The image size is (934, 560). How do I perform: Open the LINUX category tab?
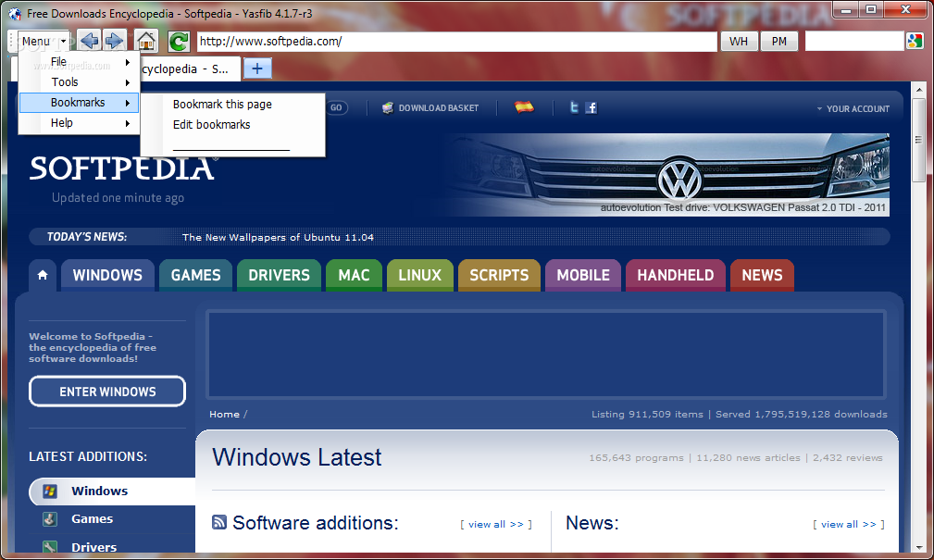(420, 275)
